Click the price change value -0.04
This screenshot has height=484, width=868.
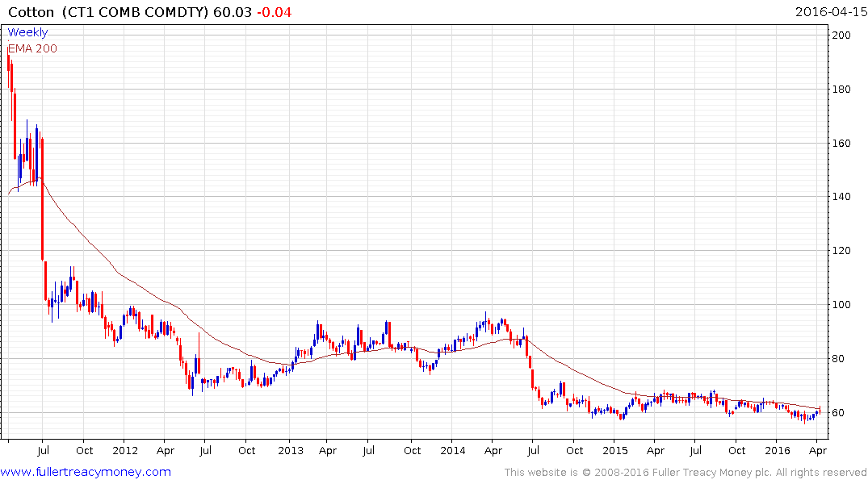[x=274, y=12]
